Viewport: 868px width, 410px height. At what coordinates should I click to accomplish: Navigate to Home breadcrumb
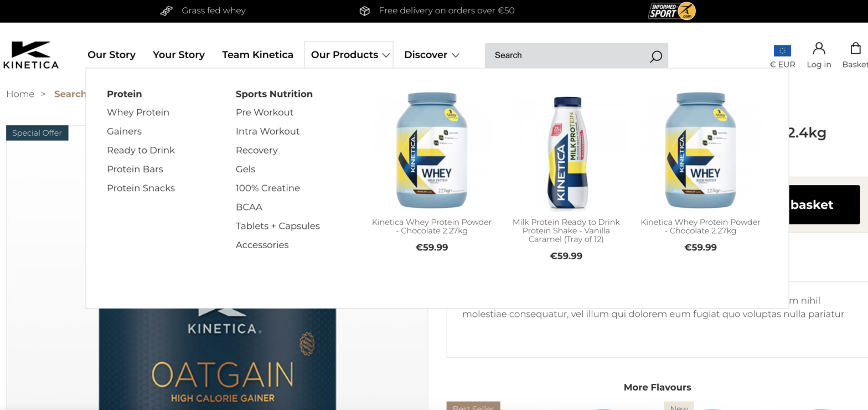(x=20, y=94)
